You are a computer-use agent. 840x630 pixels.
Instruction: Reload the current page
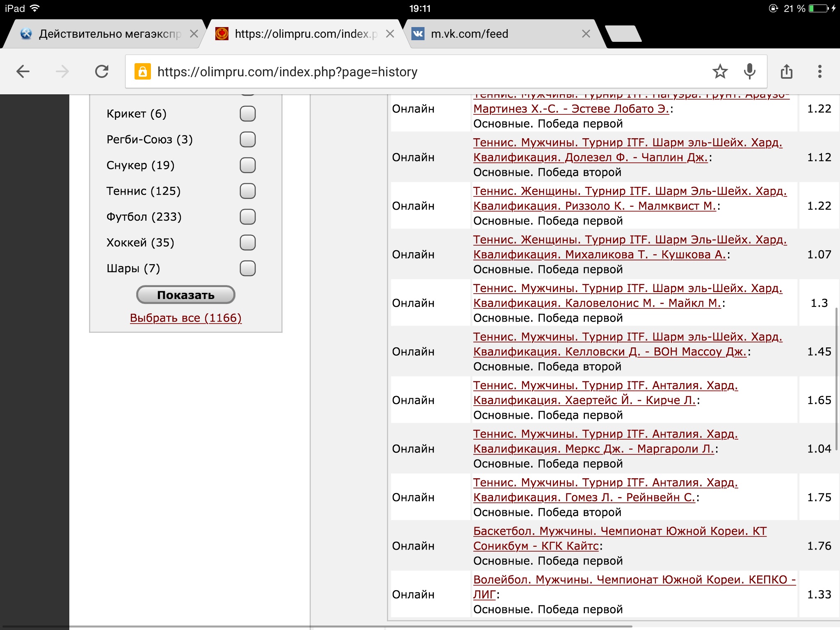102,72
